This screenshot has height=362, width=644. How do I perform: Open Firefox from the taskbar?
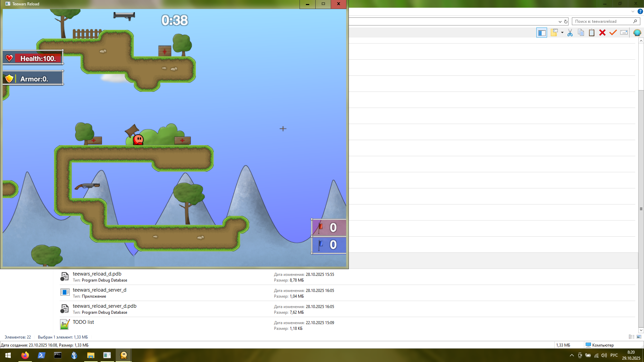pos(25,355)
